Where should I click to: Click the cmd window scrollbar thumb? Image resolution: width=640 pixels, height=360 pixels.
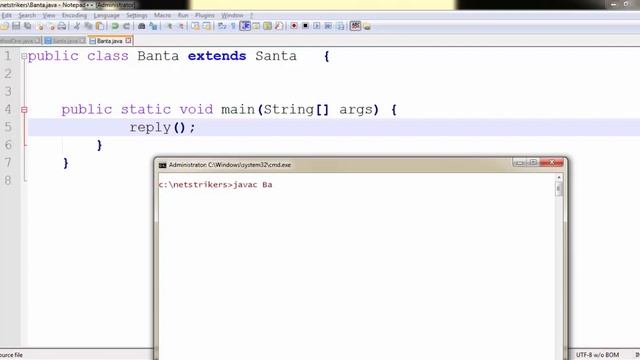(559, 189)
